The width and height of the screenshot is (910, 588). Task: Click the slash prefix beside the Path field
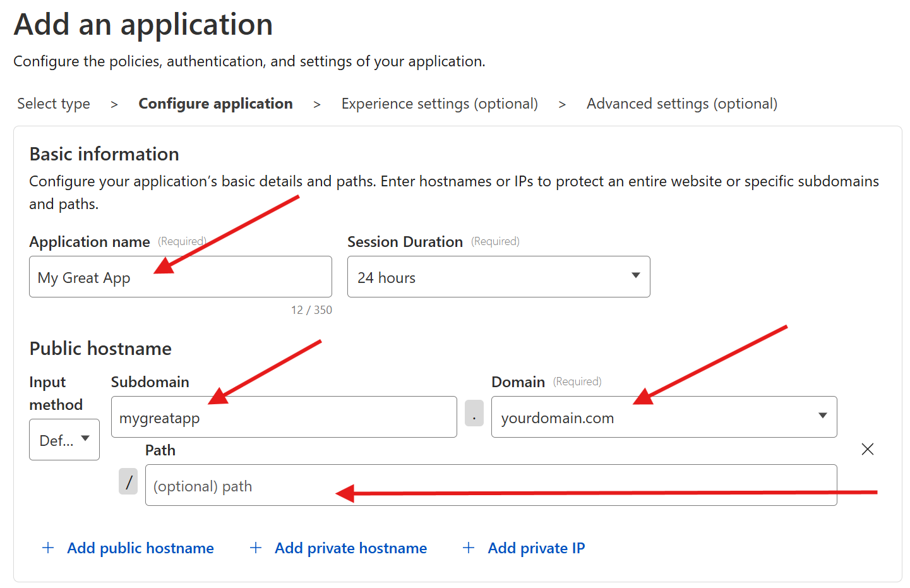click(x=128, y=481)
